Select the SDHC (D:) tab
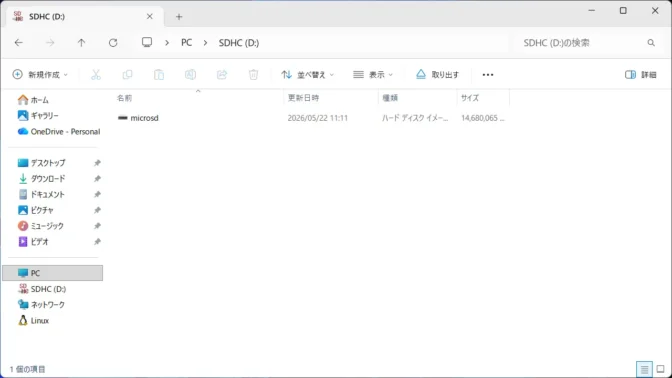This screenshot has width=672, height=378. tap(85, 16)
